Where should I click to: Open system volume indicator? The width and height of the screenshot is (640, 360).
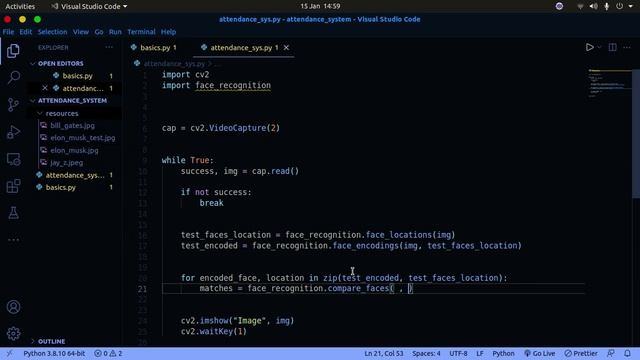[593, 6]
